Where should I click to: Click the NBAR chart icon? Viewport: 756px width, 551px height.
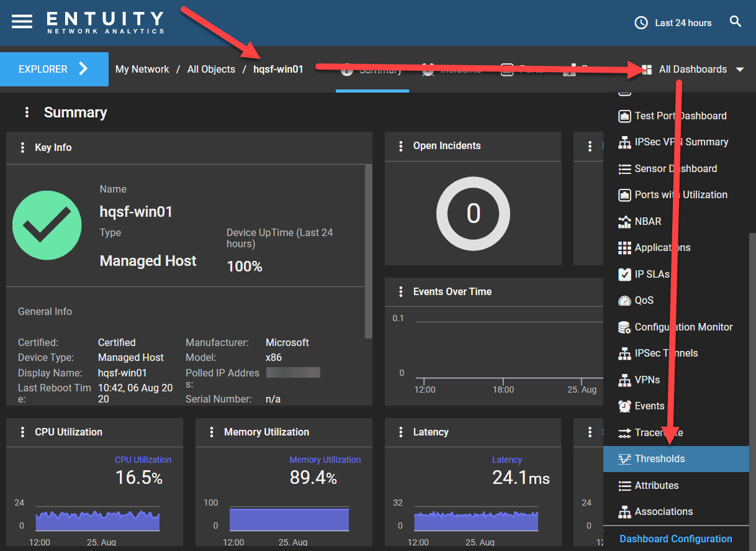pyautogui.click(x=624, y=222)
